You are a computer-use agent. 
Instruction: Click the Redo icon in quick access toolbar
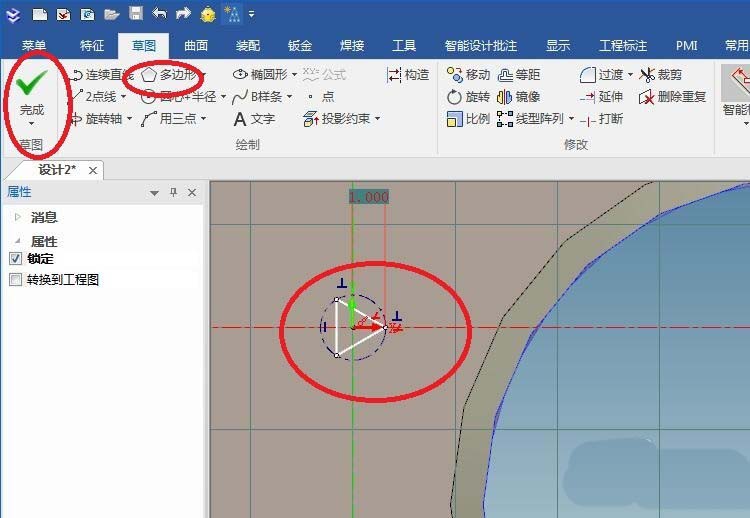pyautogui.click(x=183, y=13)
